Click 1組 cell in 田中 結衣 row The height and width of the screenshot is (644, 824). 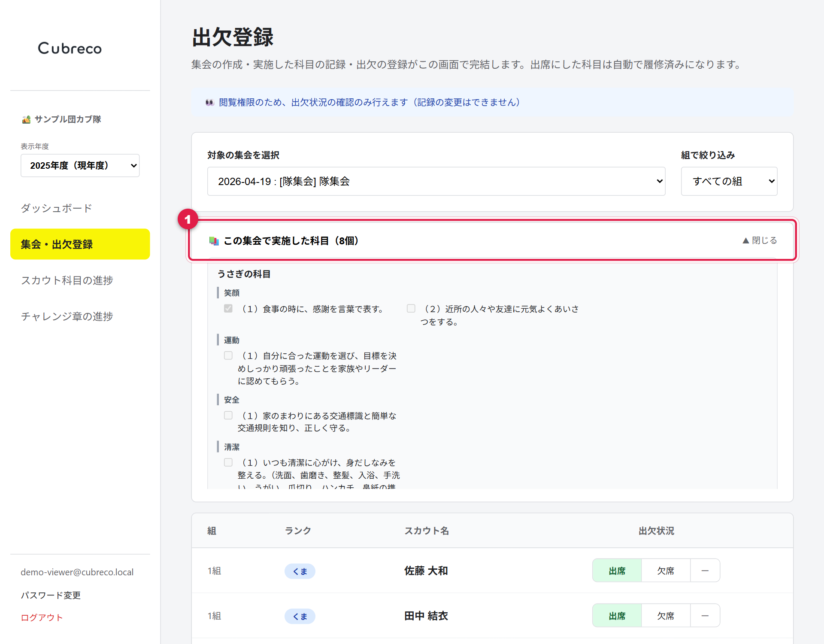pos(214,616)
